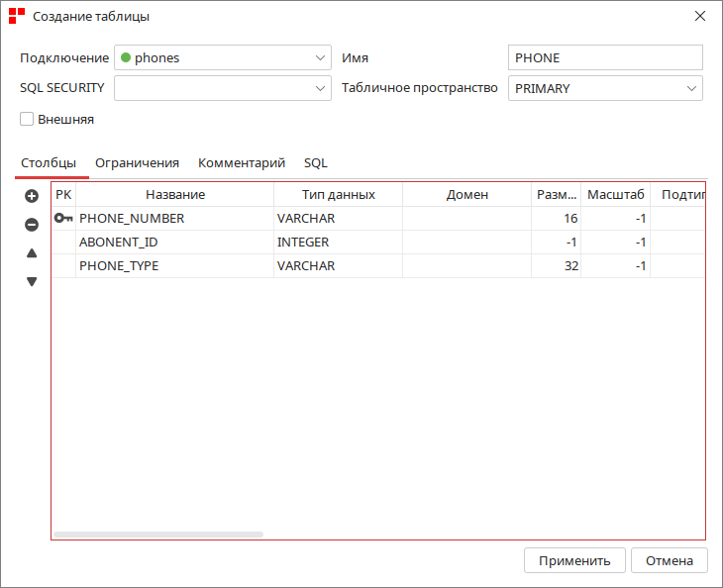
Task: Click the Отмена button
Action: pos(670,560)
